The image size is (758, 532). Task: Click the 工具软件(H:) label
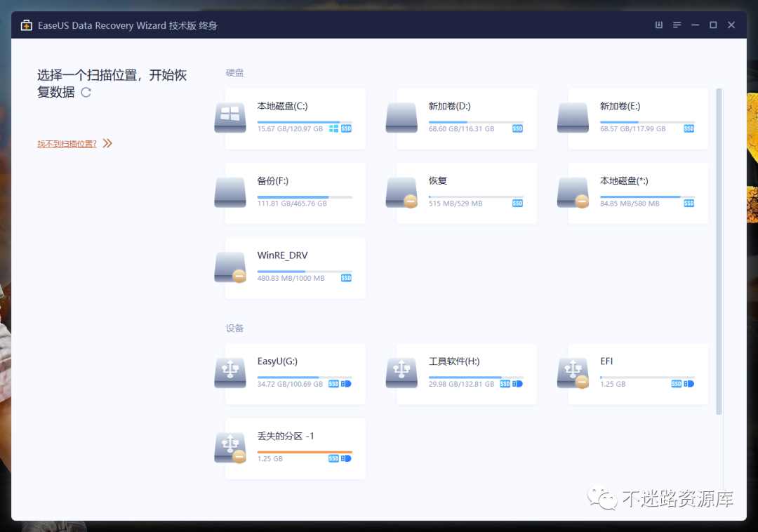coord(454,361)
